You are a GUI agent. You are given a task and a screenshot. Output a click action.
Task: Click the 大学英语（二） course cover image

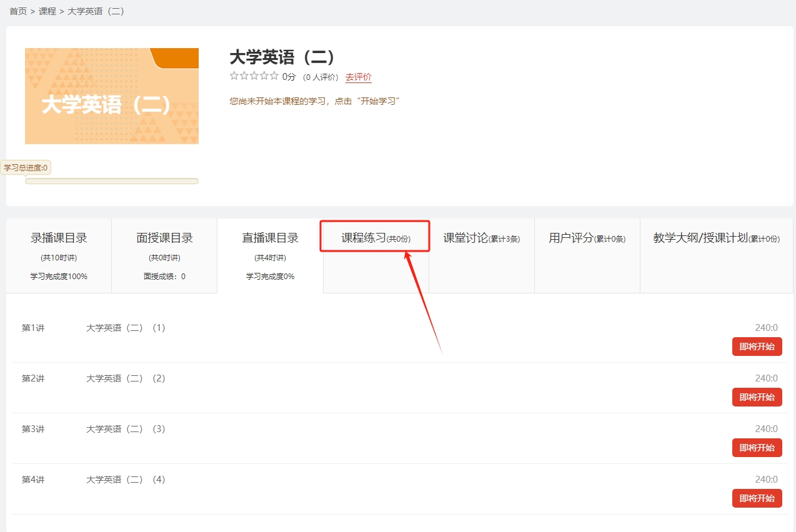(x=112, y=96)
